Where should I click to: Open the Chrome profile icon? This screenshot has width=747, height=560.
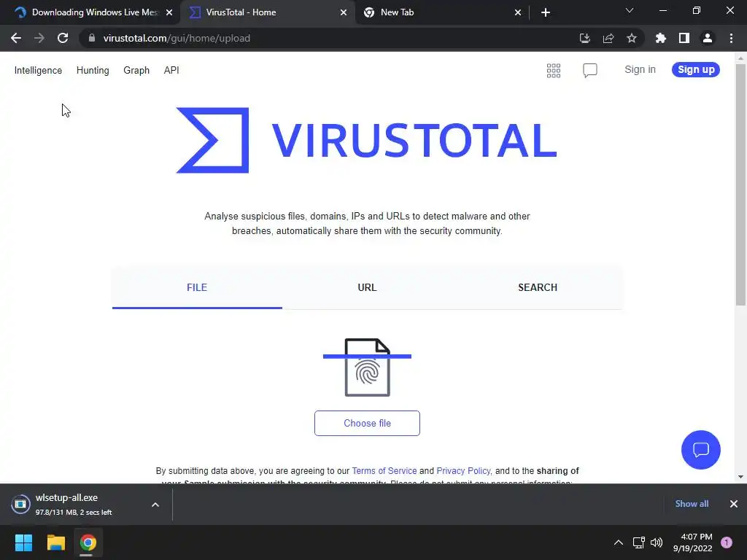pos(708,38)
